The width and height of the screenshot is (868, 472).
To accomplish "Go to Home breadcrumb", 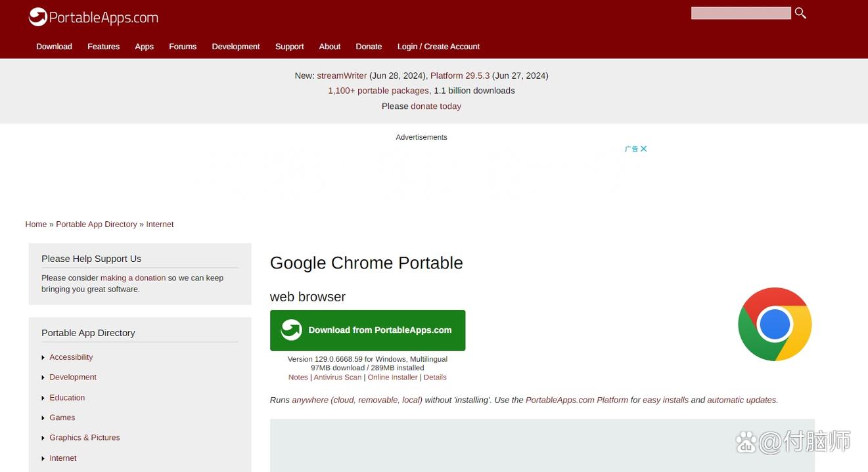I will [36, 225].
